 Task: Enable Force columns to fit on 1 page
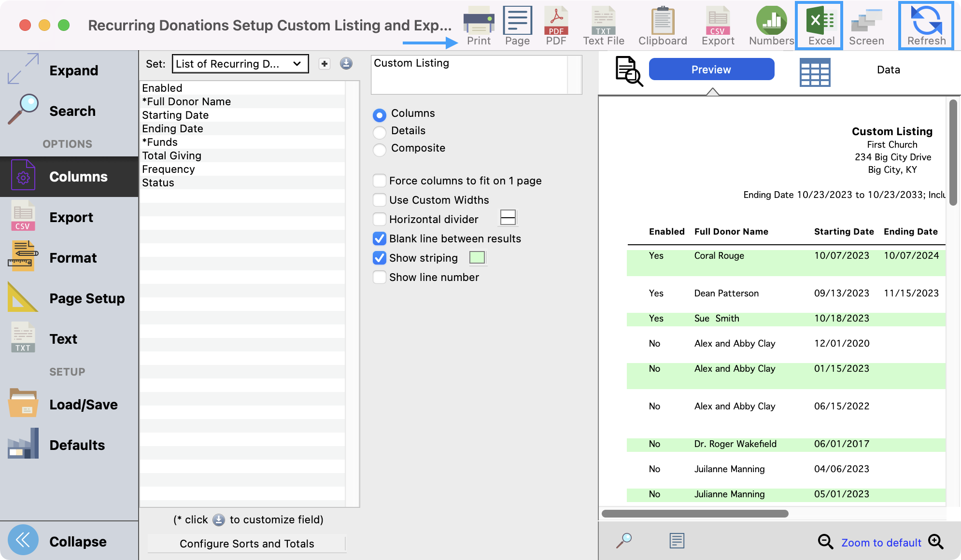coord(380,181)
